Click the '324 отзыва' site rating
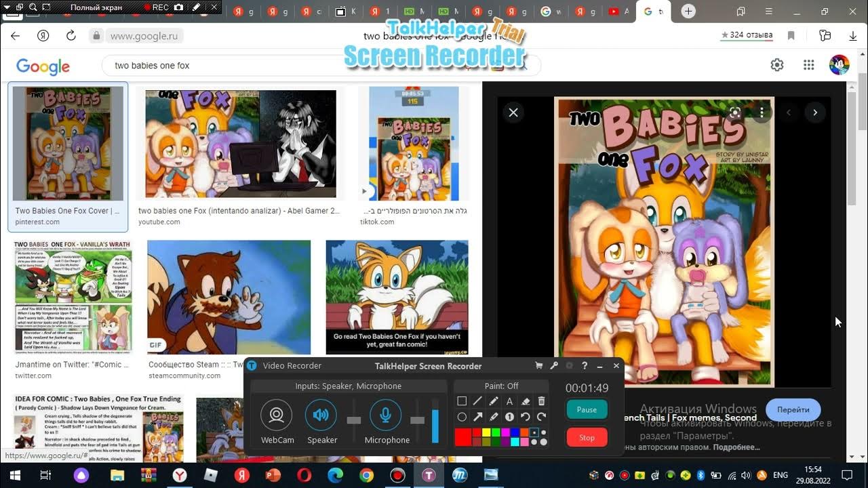The height and width of the screenshot is (488, 868). tap(747, 35)
